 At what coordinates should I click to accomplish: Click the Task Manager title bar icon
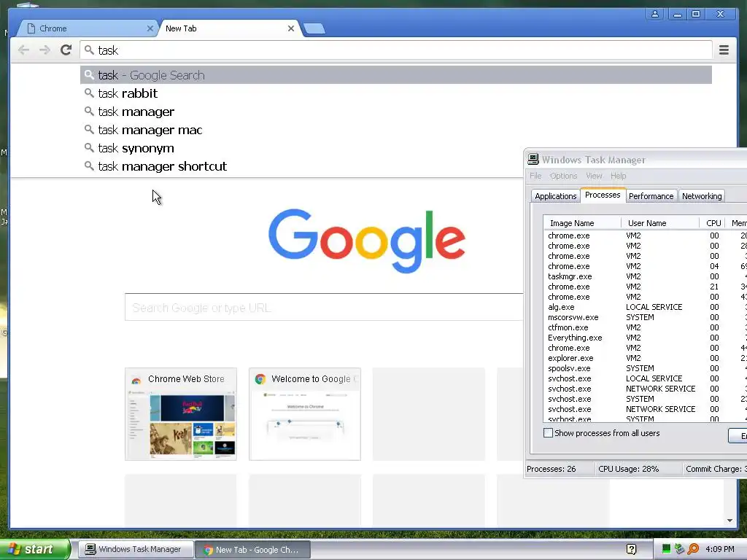coord(533,159)
